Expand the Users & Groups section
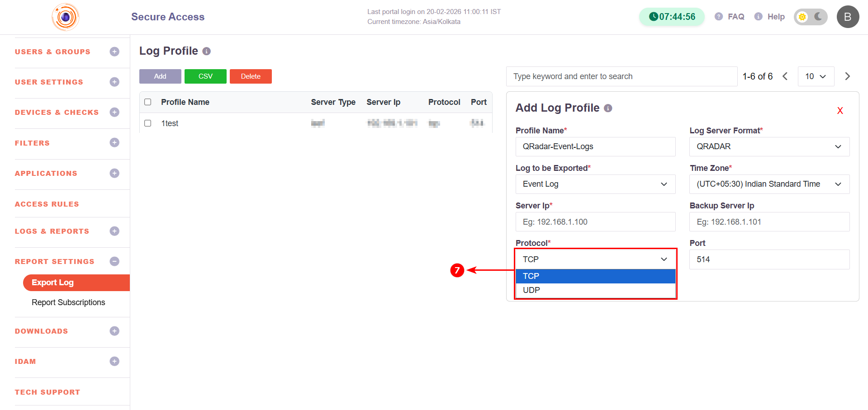 [x=114, y=52]
